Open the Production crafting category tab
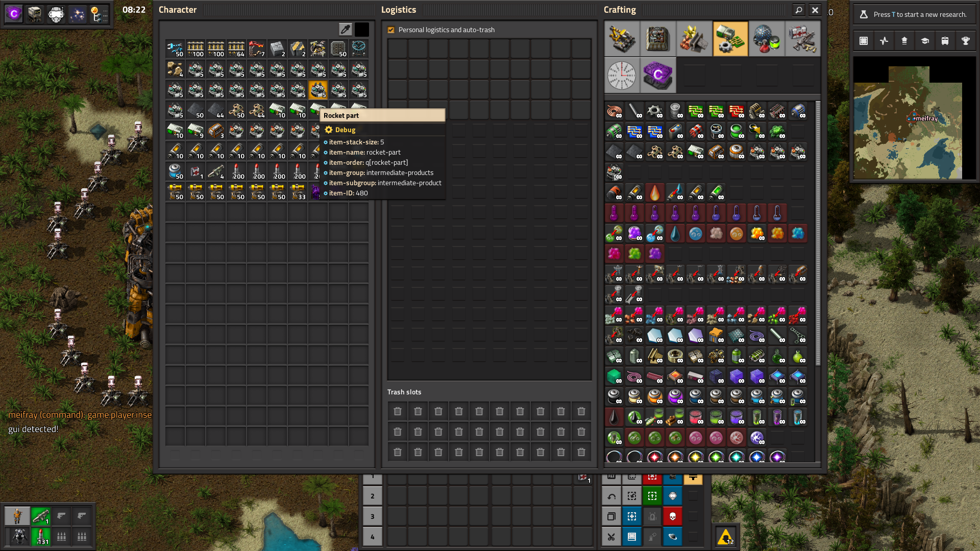 tap(658, 39)
